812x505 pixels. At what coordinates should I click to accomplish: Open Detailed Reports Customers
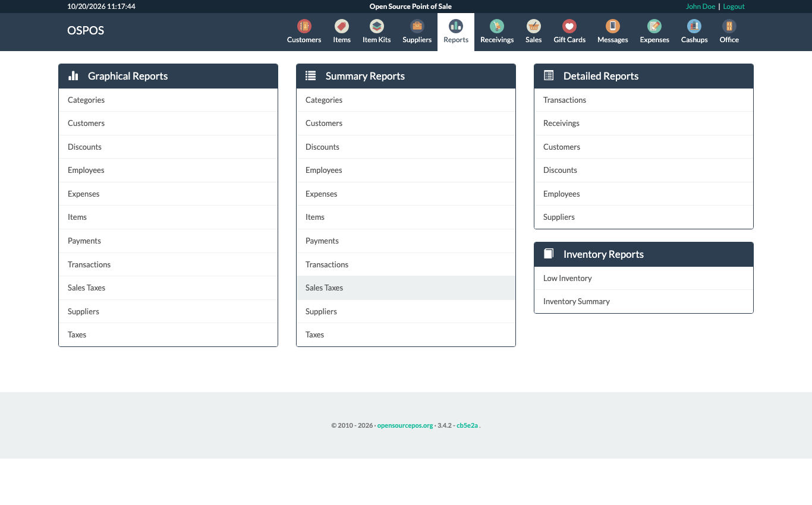pyautogui.click(x=644, y=147)
